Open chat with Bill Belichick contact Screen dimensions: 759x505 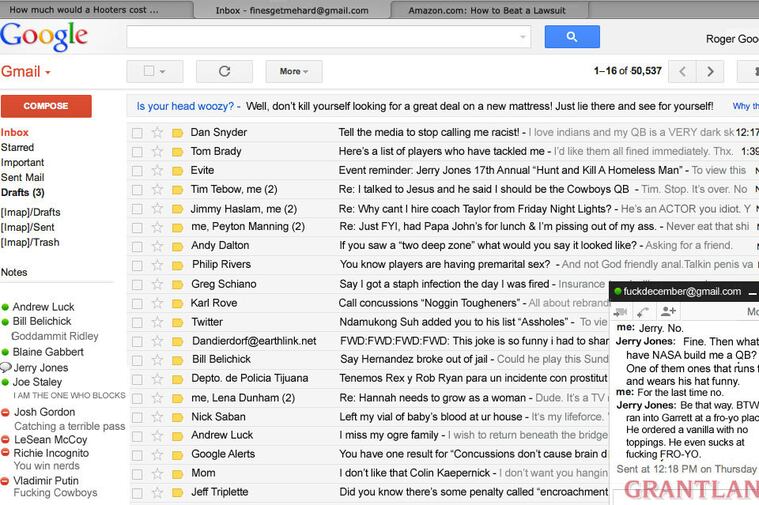pyautogui.click(x=42, y=321)
